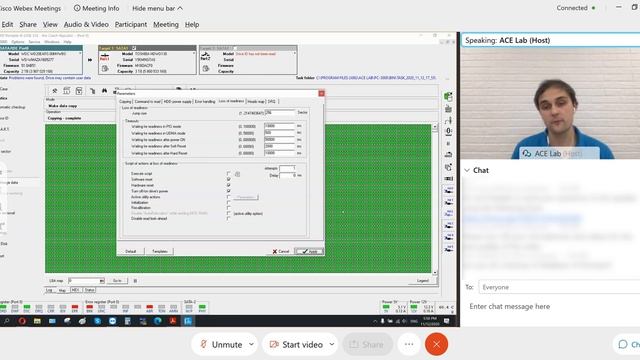Open the Meeting Info panel
640x360 pixels.
(x=96, y=8)
